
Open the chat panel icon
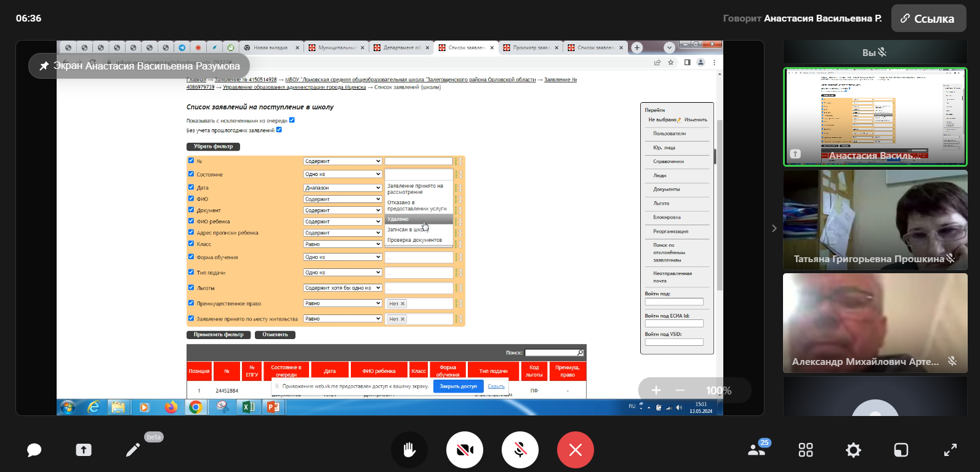click(x=34, y=450)
